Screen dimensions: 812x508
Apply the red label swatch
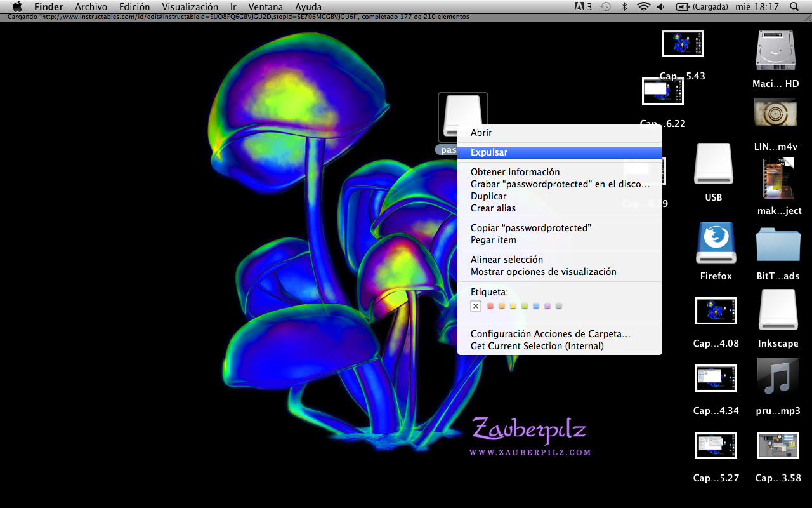tap(490, 306)
